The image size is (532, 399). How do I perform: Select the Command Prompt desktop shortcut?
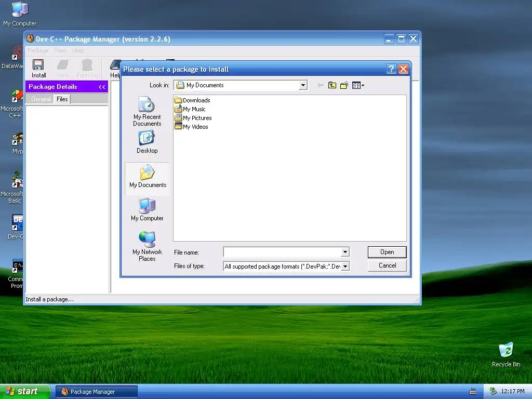(x=15, y=274)
